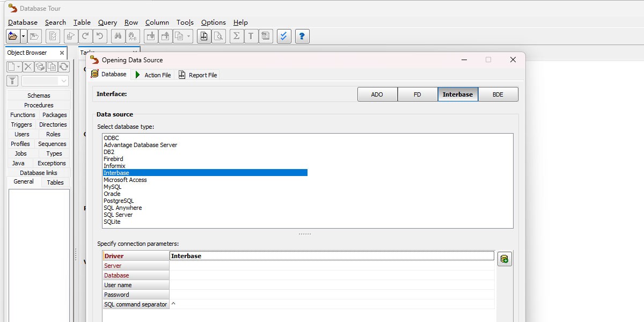Open the filter combo box in Object Browser
Screen dimensions: 644x322
[x=45, y=81]
